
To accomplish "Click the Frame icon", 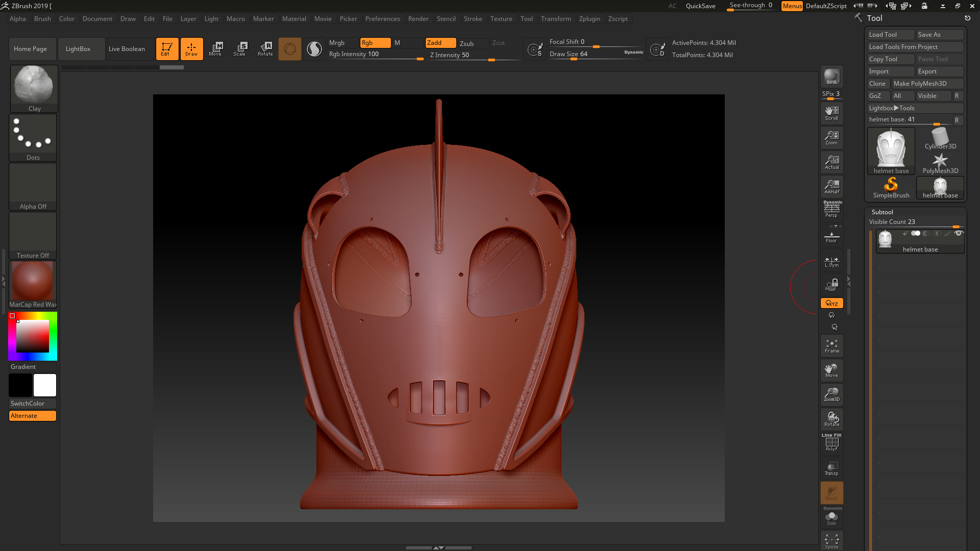I will click(x=831, y=346).
